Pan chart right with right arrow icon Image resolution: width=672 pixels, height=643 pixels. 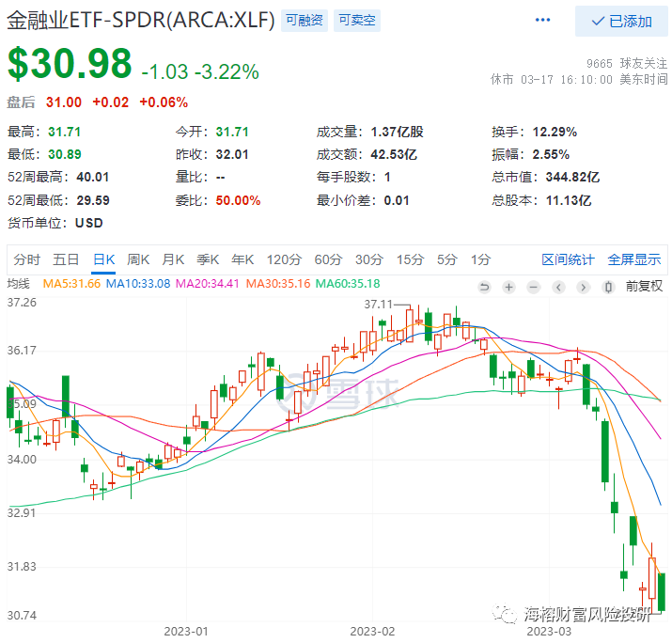click(583, 287)
